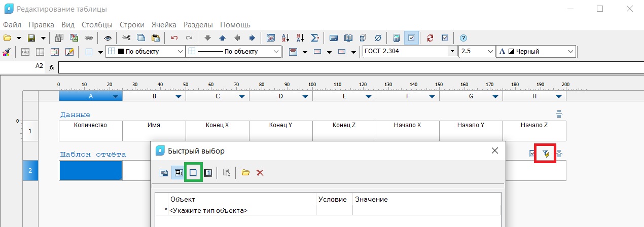
Task: Click the calculator icon in toolbar
Action: pos(397,38)
